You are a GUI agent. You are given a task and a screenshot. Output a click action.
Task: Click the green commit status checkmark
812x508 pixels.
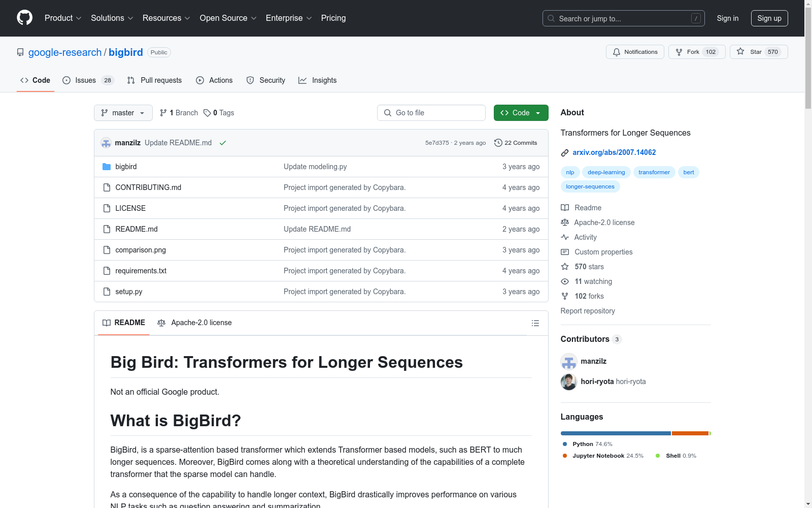pyautogui.click(x=222, y=143)
